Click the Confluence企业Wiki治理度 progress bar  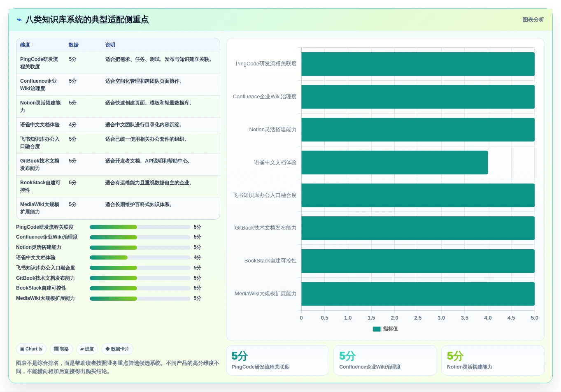click(x=140, y=237)
